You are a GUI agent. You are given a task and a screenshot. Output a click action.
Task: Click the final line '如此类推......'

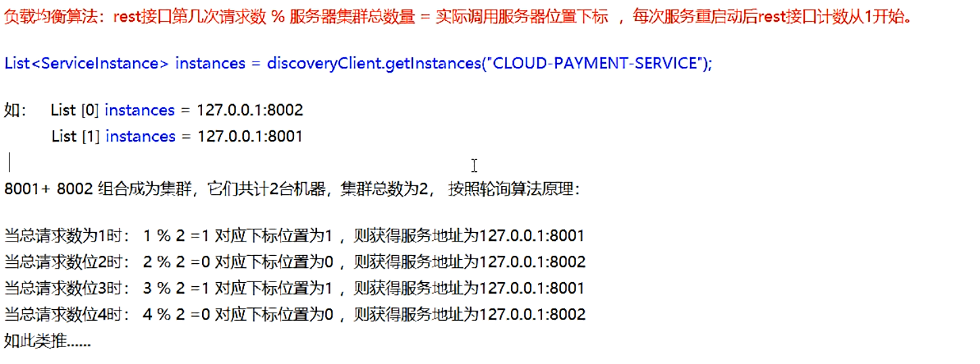(47, 341)
